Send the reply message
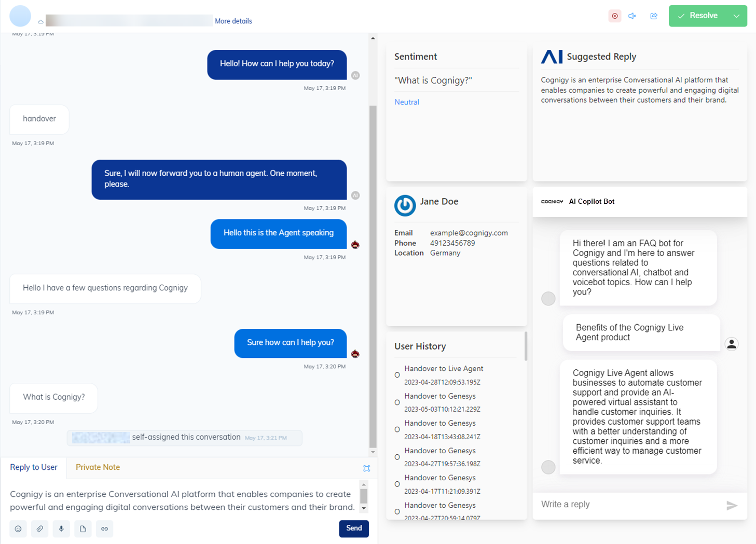Image resolution: width=756 pixels, height=544 pixels. point(354,528)
